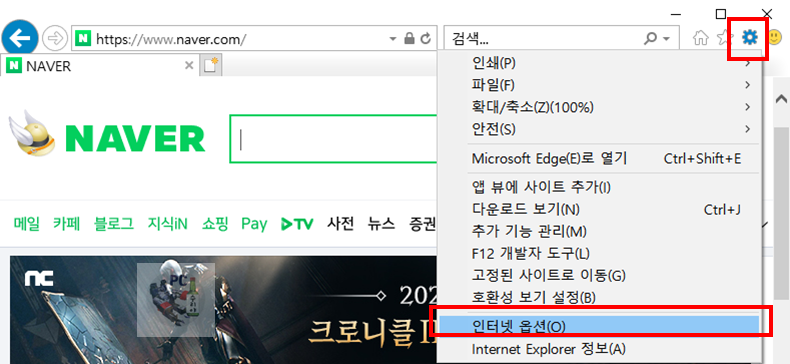Image resolution: width=790 pixels, height=364 pixels.
Task: Click the scrollbar up arrow
Action: pyautogui.click(x=781, y=98)
